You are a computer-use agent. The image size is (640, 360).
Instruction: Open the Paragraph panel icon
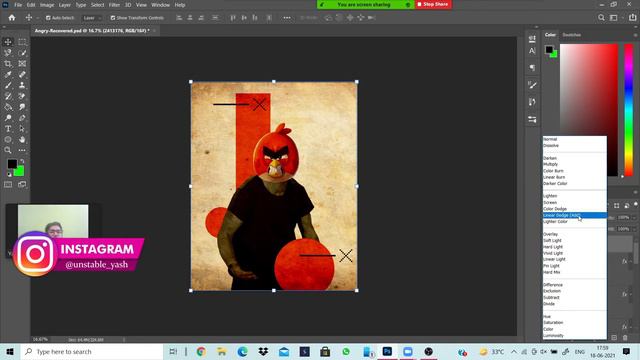532,68
